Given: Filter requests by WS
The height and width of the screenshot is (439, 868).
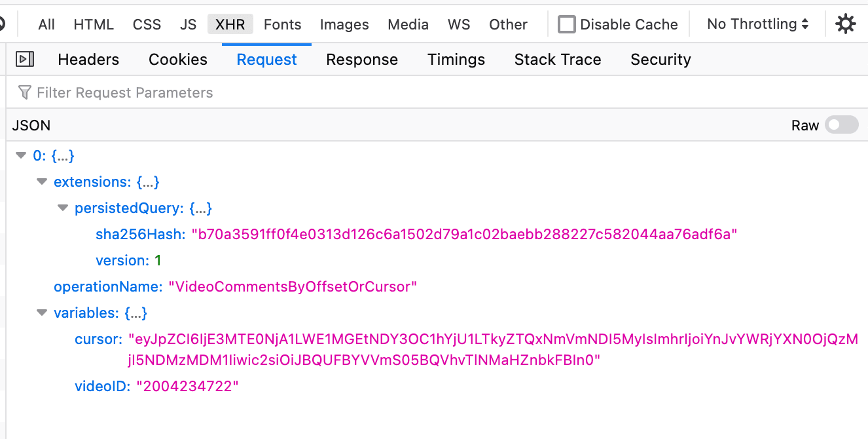Looking at the screenshot, I should tap(459, 24).
